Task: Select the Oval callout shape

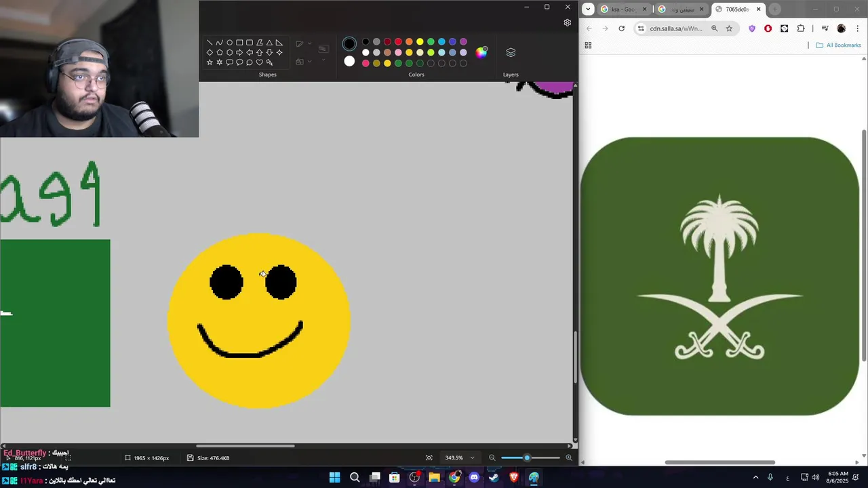Action: 239,62
